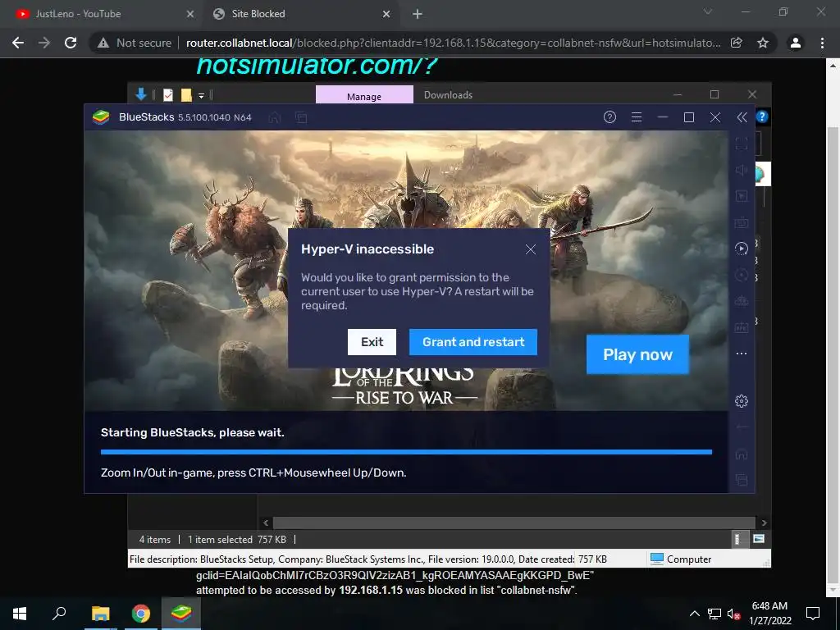Open the Customize Quick Access Toolbar dropdown
Image resolution: width=840 pixels, height=630 pixels.
pyautogui.click(x=202, y=96)
